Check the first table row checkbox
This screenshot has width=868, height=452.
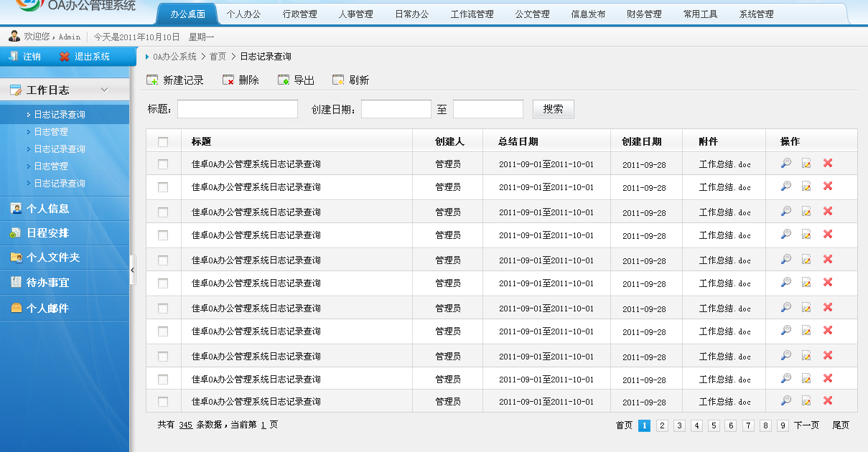coord(163,164)
